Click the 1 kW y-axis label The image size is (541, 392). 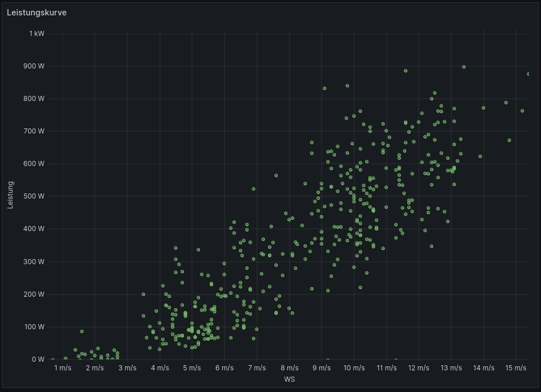[37, 34]
